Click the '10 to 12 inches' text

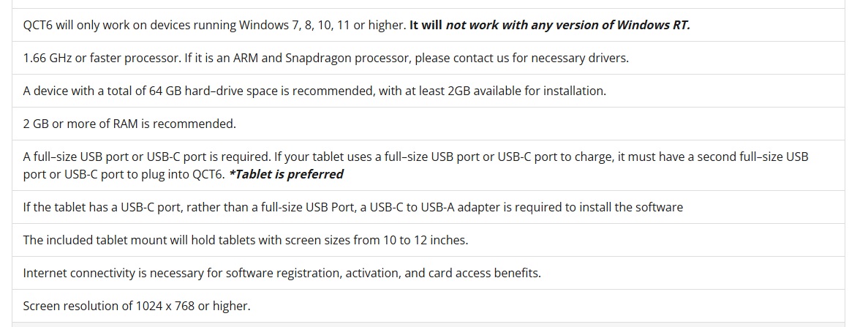click(x=423, y=240)
